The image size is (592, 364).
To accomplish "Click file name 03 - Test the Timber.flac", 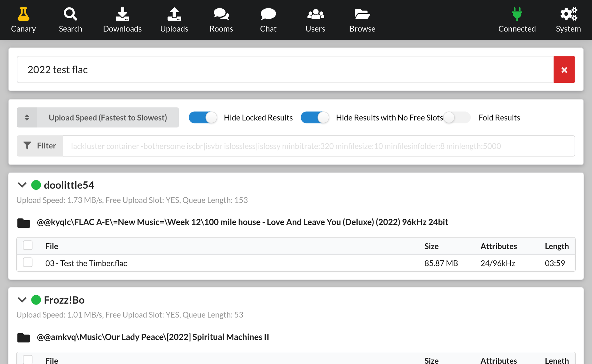I will click(x=86, y=263).
